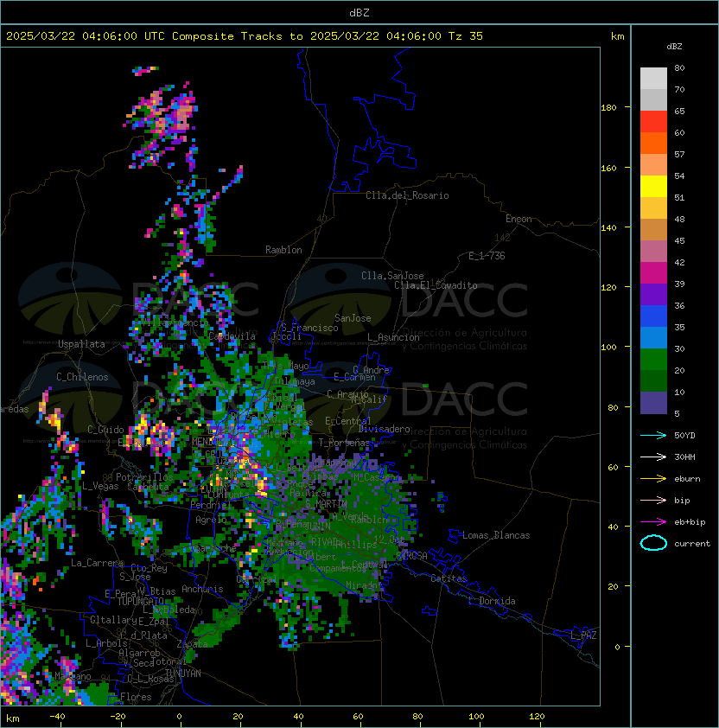Click the 'Catitas' map label

449,578
